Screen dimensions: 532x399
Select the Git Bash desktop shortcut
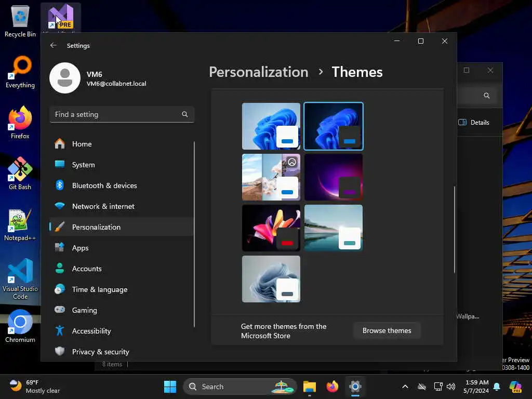tap(20, 174)
